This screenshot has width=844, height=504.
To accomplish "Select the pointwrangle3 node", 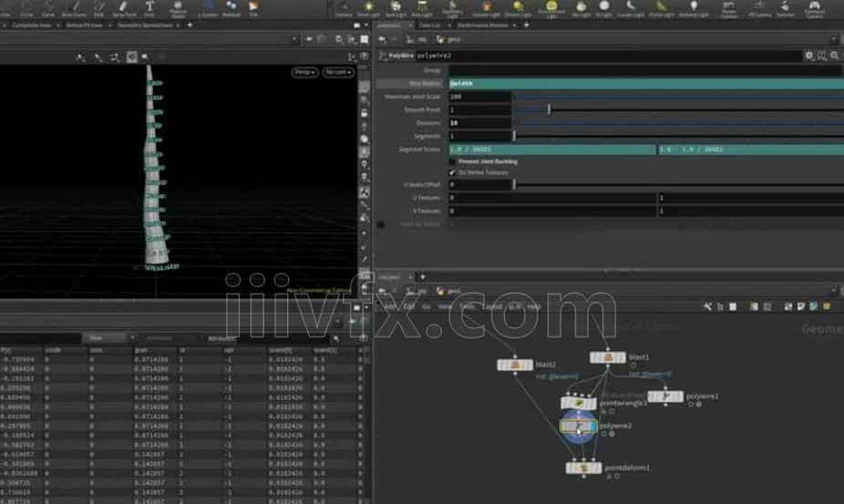I will tap(580, 403).
